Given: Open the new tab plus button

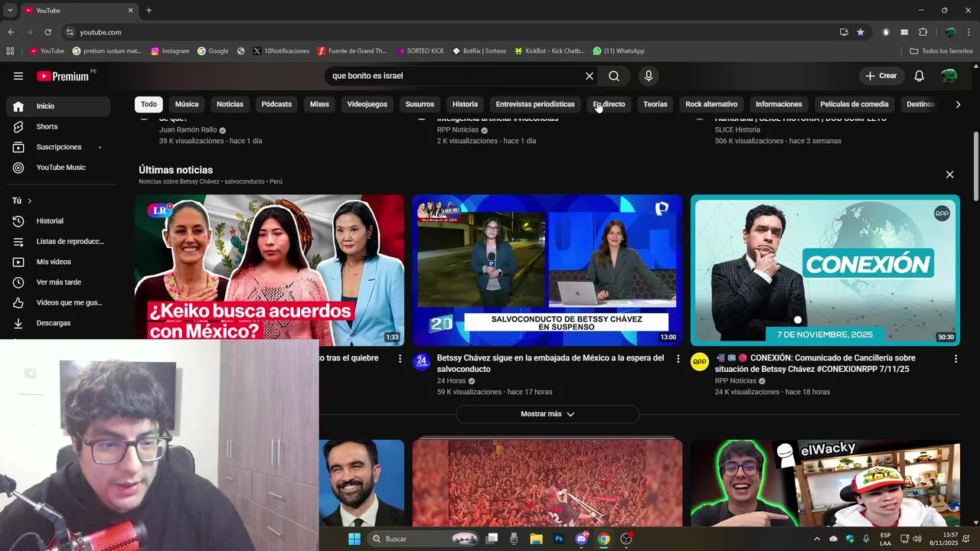Looking at the screenshot, I should point(149,10).
